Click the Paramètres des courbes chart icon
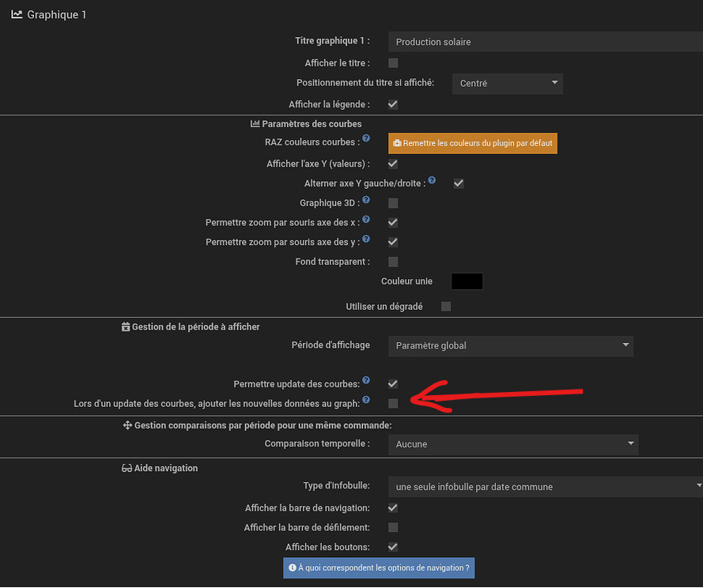703x588 pixels. point(255,123)
